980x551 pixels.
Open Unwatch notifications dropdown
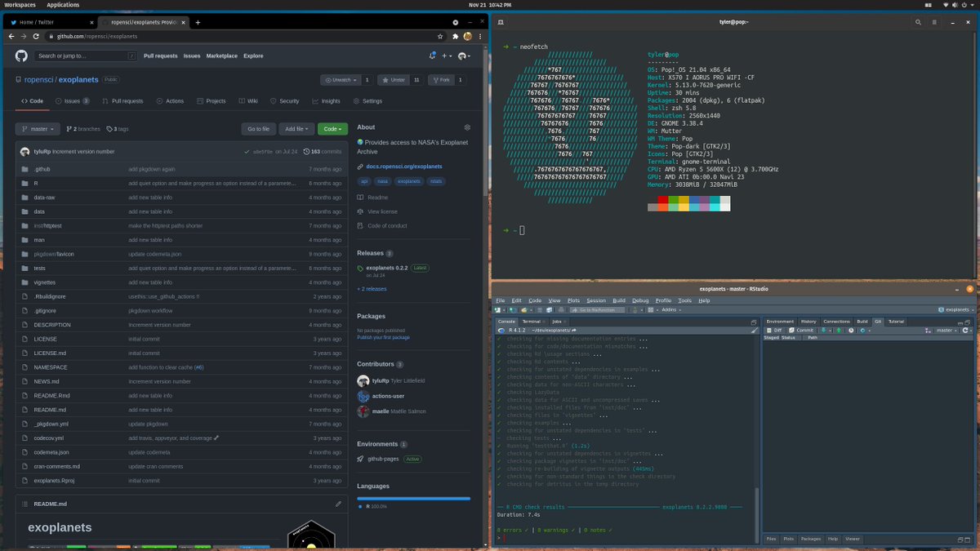[340, 80]
